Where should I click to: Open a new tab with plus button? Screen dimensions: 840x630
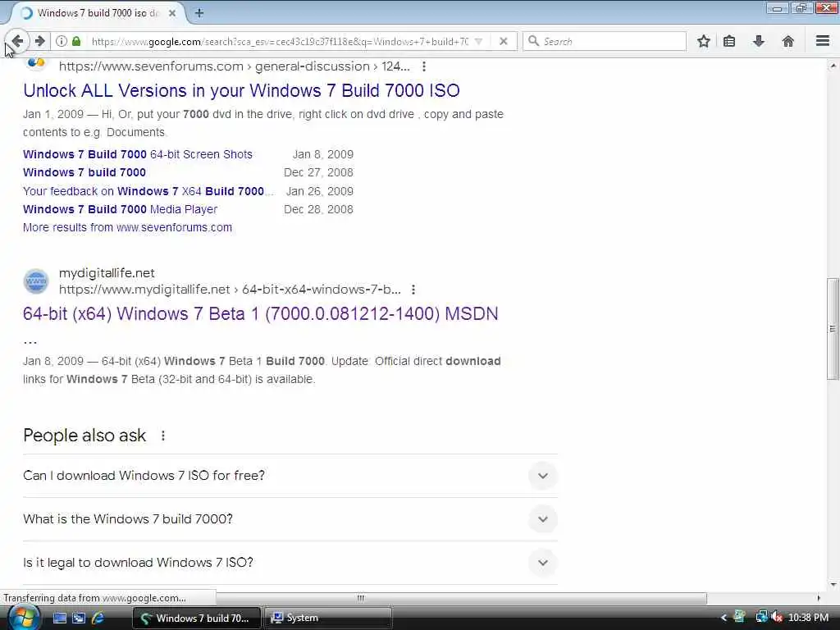click(199, 13)
